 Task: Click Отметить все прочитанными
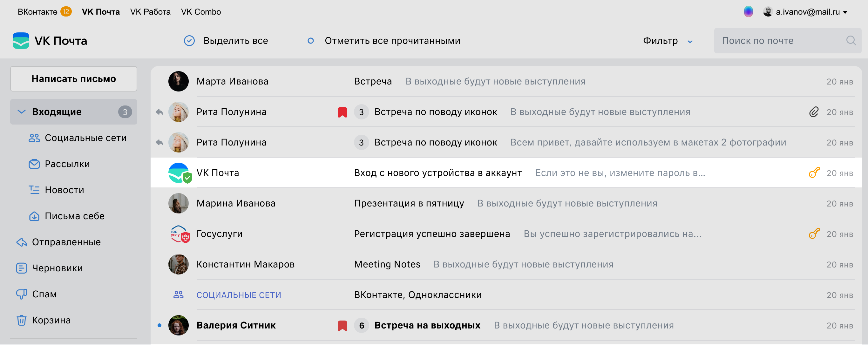pos(392,41)
